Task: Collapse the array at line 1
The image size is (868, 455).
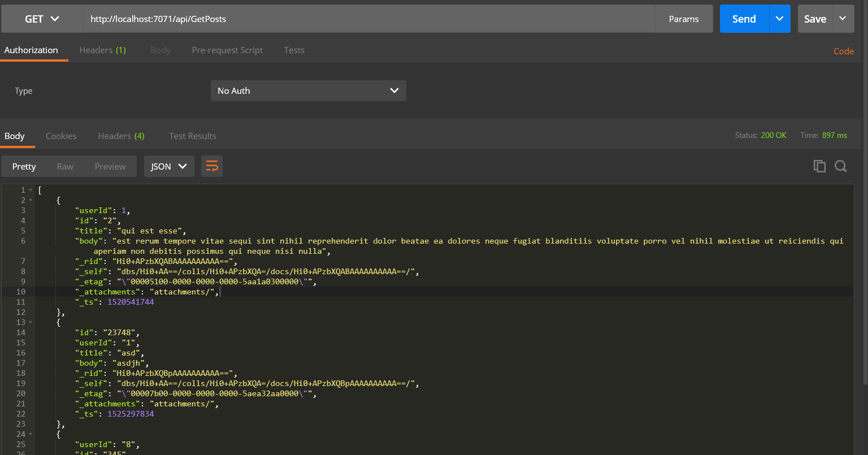Action: 31,190
